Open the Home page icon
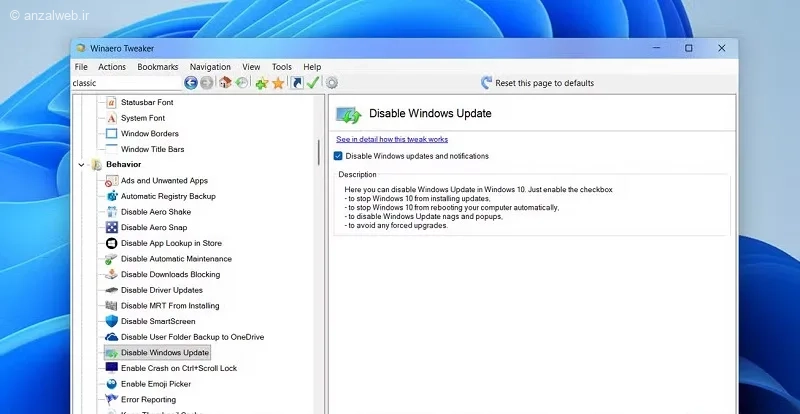The image size is (800, 414). (x=225, y=83)
